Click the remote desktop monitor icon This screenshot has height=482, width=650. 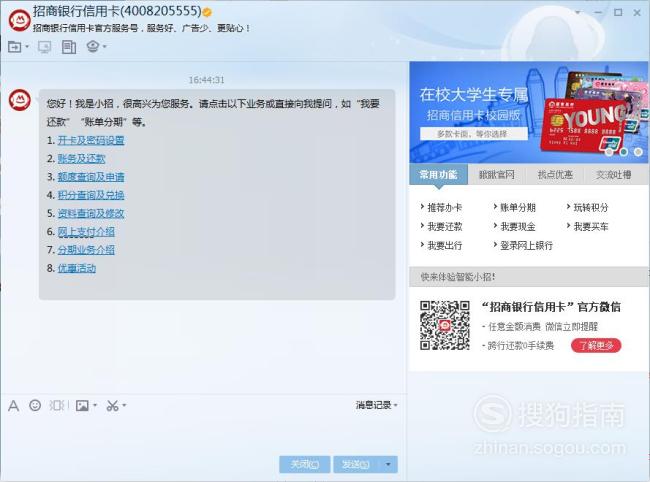(44, 47)
